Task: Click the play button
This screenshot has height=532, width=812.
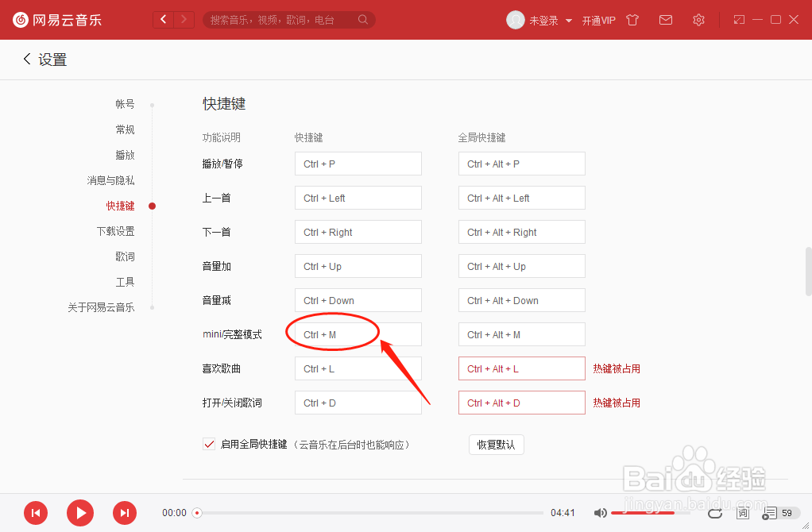Action: [x=79, y=513]
